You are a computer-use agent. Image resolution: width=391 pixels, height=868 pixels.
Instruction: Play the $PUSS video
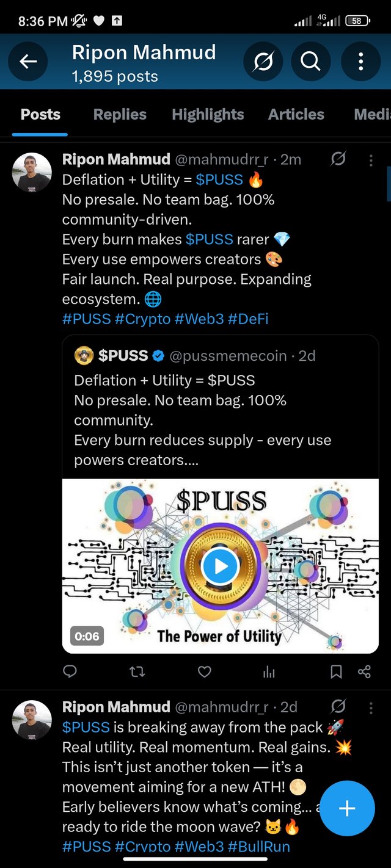coord(220,566)
